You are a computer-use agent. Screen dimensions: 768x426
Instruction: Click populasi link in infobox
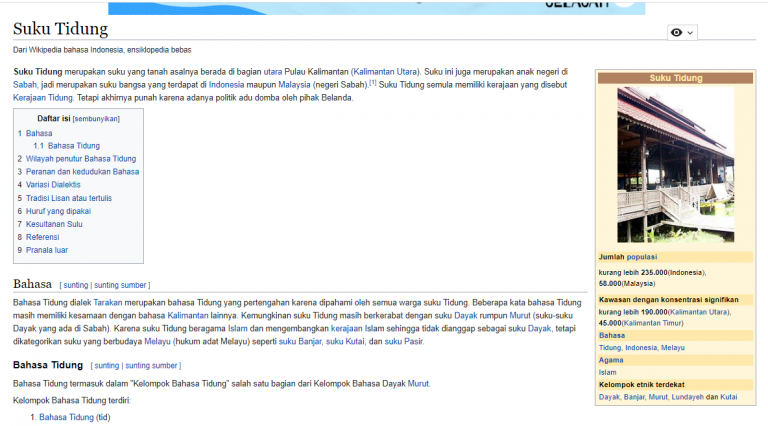(x=642, y=257)
